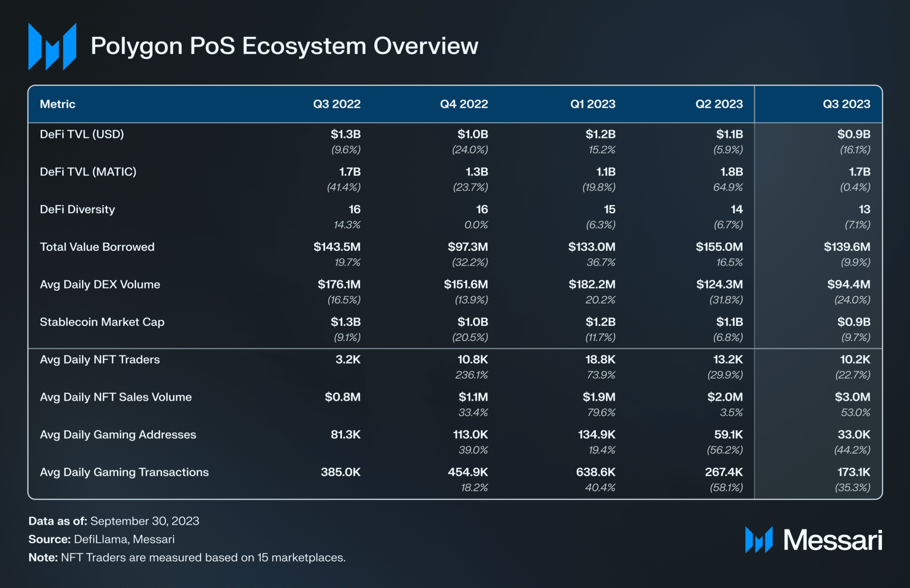Select the Q3 2022 column header

(337, 104)
